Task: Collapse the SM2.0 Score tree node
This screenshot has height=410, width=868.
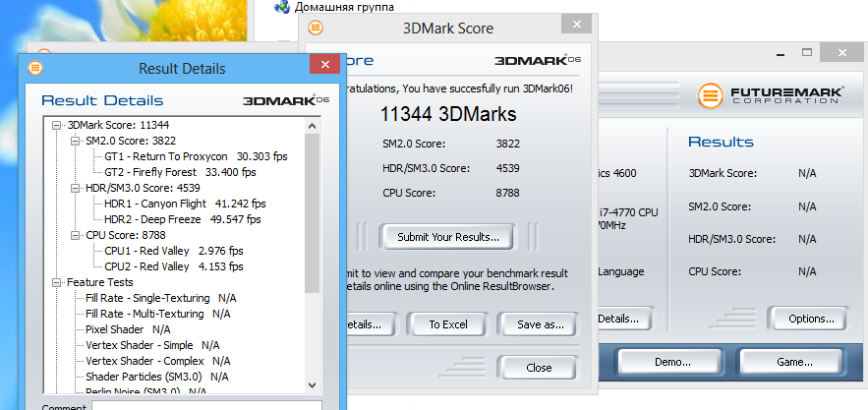Action: coord(75,142)
